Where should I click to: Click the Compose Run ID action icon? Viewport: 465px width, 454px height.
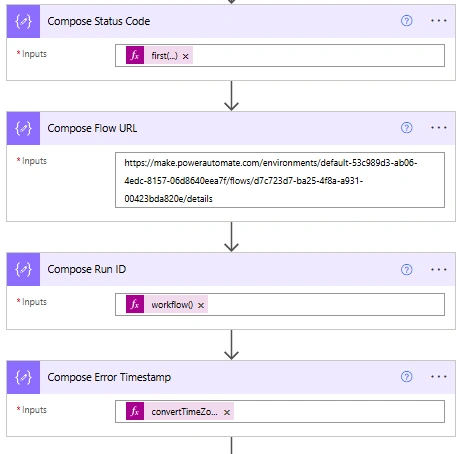pos(23,269)
